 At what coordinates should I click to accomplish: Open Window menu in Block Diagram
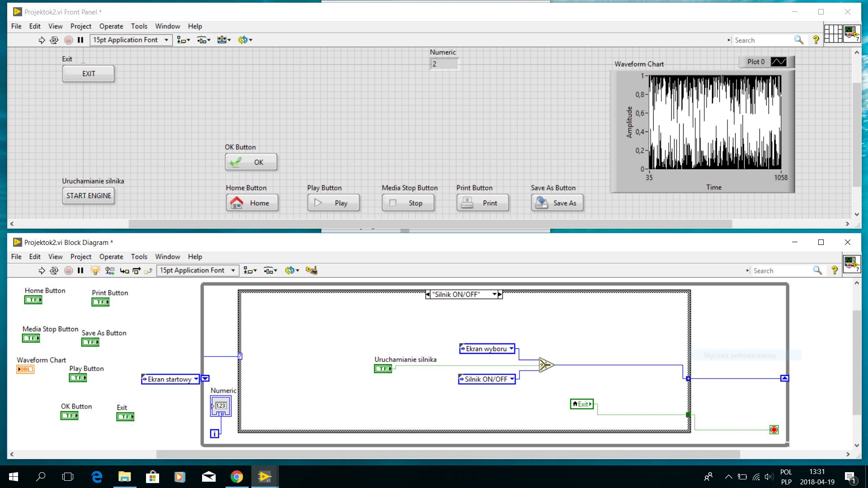tap(168, 257)
